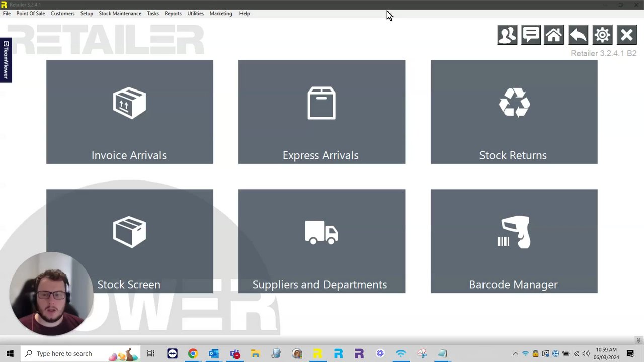Open Google Chrome from the taskbar
This screenshot has height=362, width=644.
pos(193,353)
